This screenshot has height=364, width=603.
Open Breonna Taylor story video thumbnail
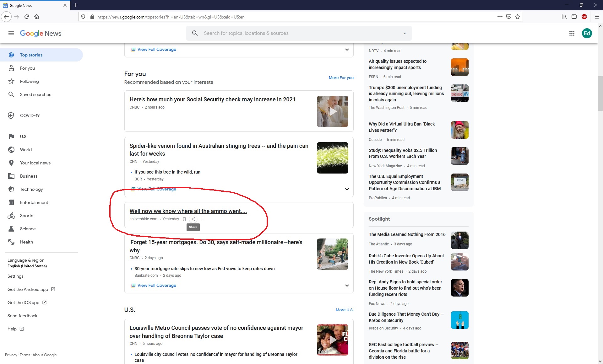coord(333,340)
